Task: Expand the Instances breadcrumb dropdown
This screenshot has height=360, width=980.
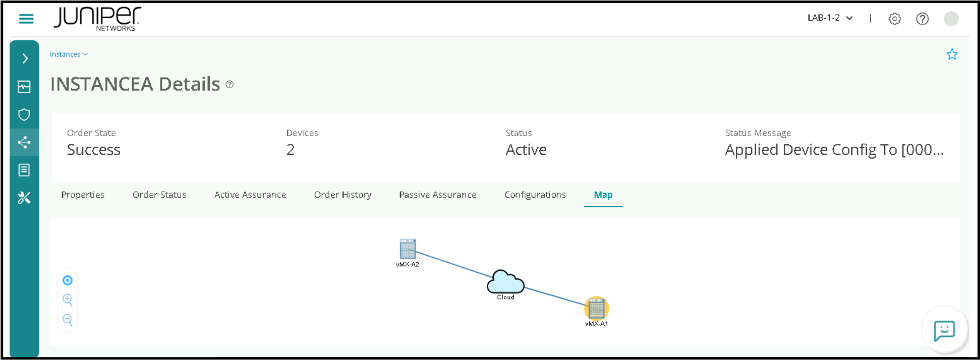Action: click(69, 54)
